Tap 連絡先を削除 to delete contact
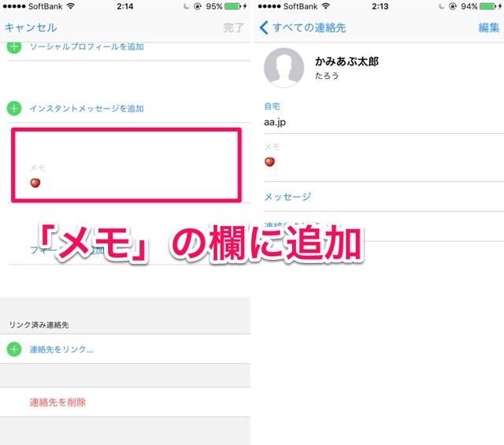The width and height of the screenshot is (504, 445). 57,402
